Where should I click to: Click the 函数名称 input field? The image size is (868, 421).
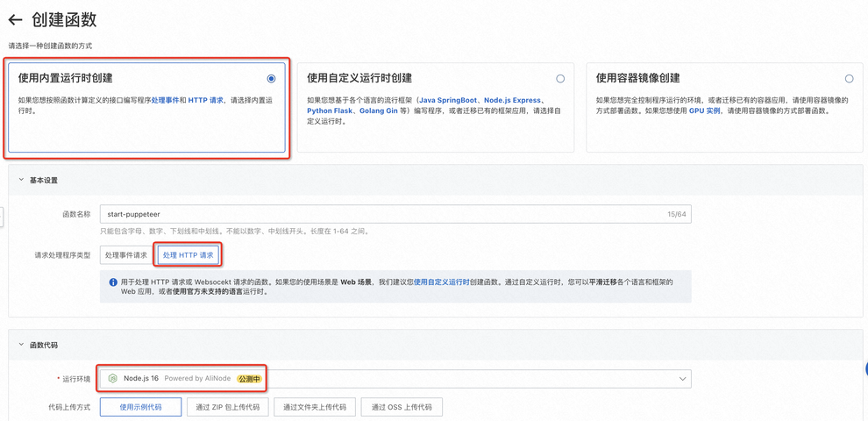tap(395, 214)
